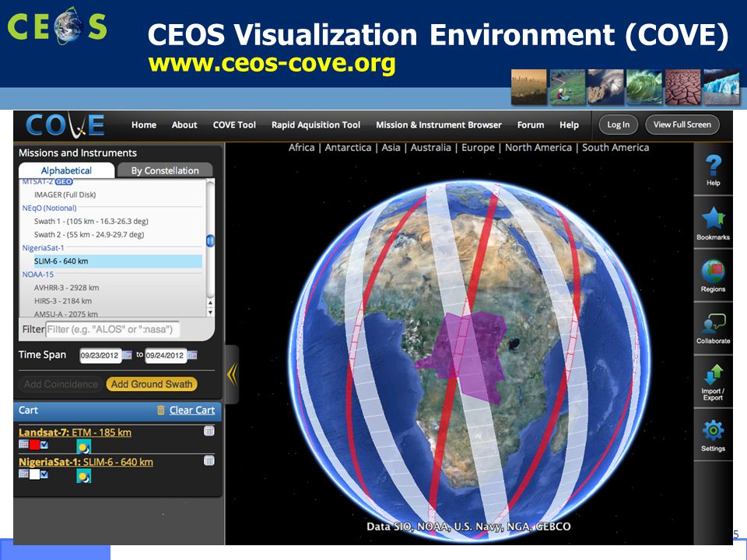Jump to the Asia region link
This screenshot has width=747, height=560.
pos(391,148)
